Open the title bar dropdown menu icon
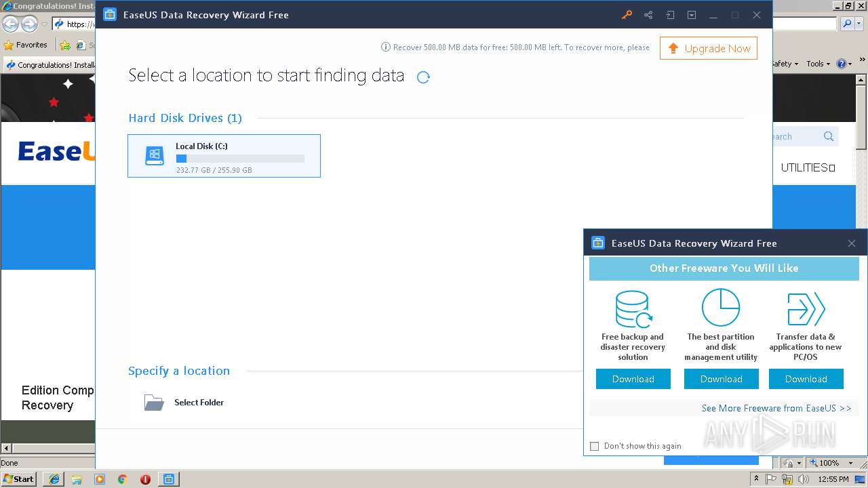 click(692, 15)
